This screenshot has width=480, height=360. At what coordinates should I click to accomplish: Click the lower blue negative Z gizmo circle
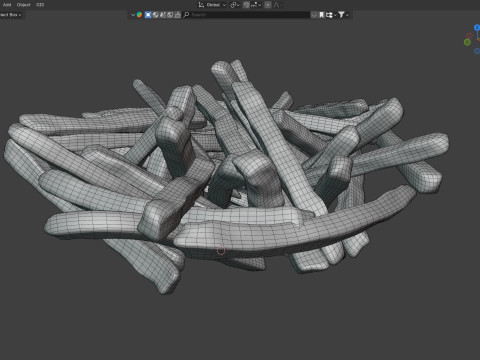coord(477,51)
